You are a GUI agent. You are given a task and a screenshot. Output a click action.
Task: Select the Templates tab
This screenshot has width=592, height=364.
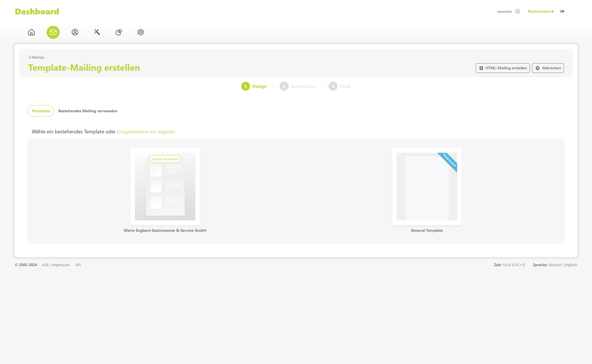pyautogui.click(x=41, y=111)
